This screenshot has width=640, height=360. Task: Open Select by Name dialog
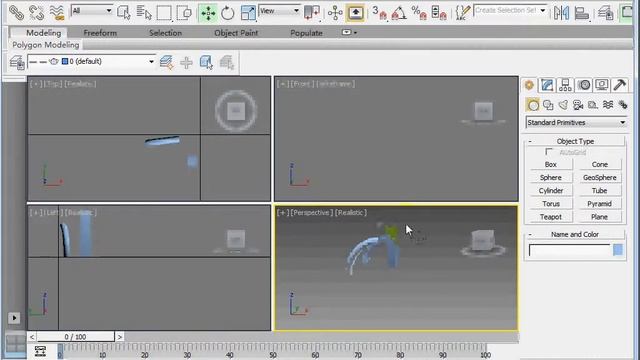pos(144,13)
